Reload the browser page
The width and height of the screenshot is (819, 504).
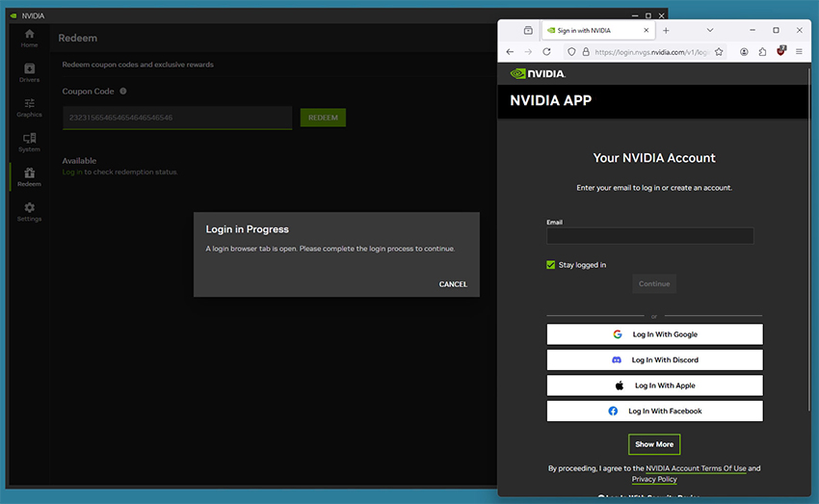pyautogui.click(x=547, y=52)
